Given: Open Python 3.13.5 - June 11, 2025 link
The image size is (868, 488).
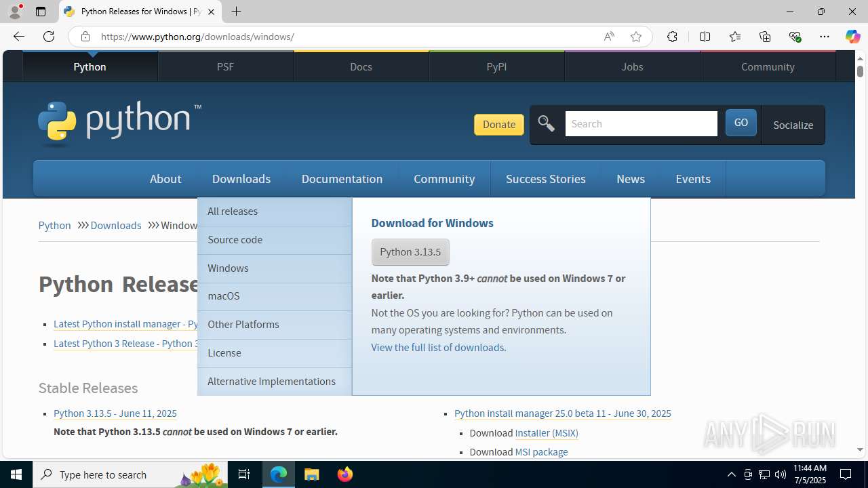Looking at the screenshot, I should pyautogui.click(x=115, y=413).
